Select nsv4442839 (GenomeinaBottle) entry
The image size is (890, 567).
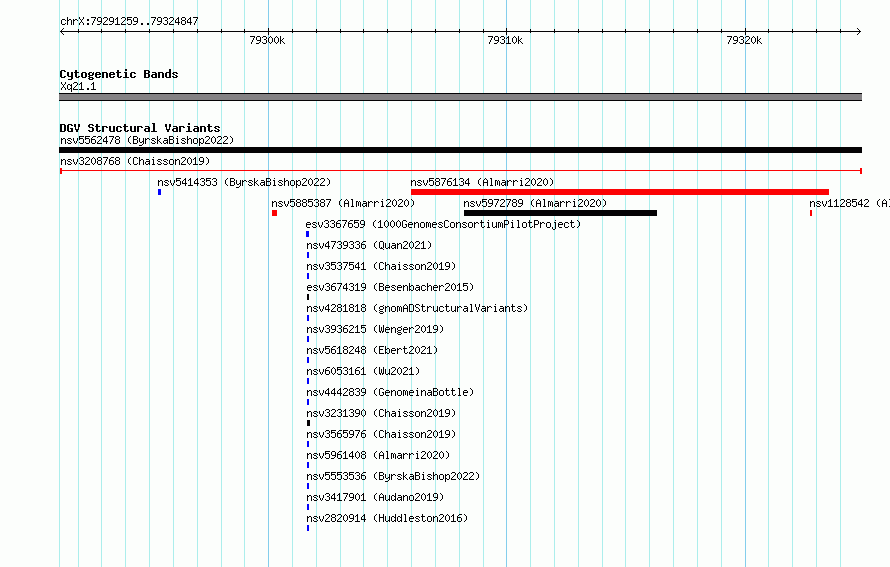(x=390, y=392)
